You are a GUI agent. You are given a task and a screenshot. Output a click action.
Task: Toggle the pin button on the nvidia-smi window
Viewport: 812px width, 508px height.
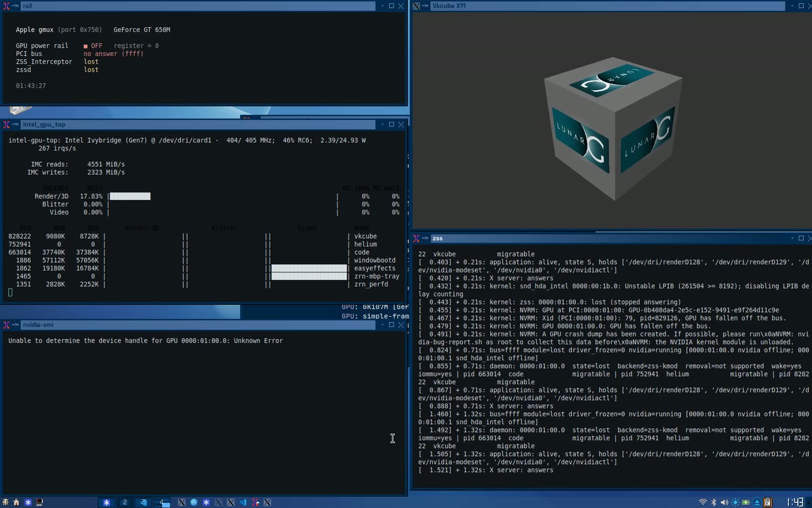tap(15, 325)
